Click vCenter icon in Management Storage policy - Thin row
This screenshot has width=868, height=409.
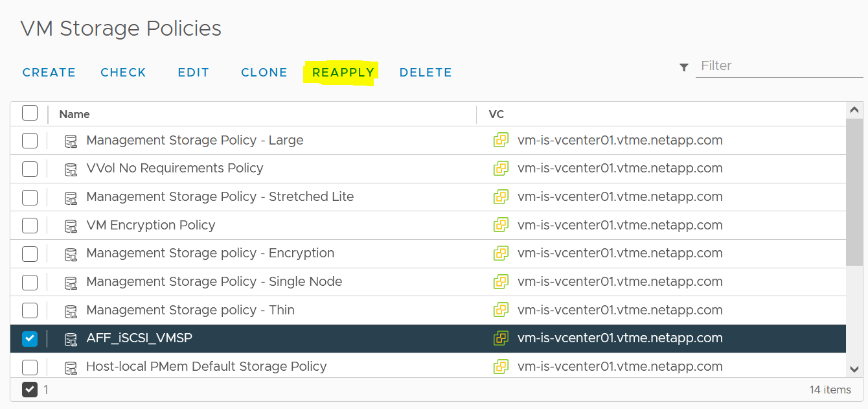[x=501, y=310]
